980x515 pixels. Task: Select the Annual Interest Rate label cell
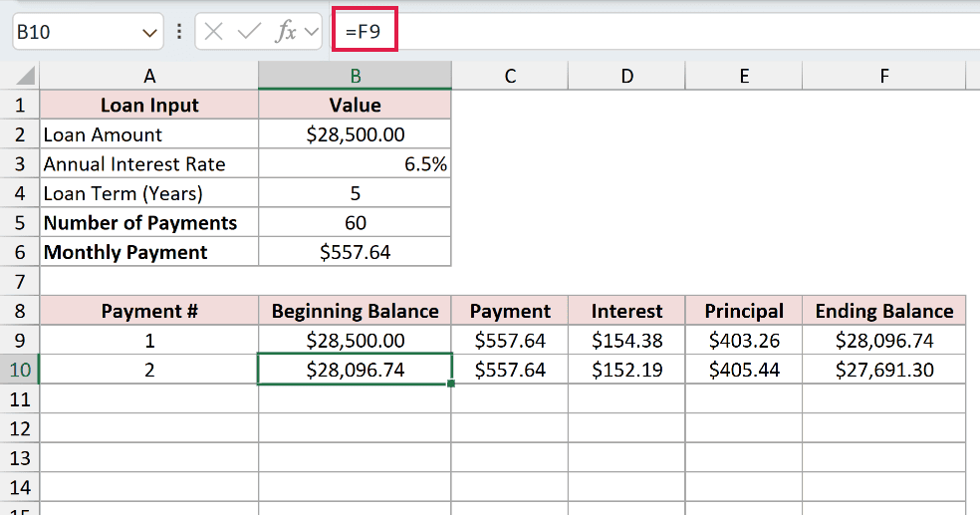tap(149, 163)
